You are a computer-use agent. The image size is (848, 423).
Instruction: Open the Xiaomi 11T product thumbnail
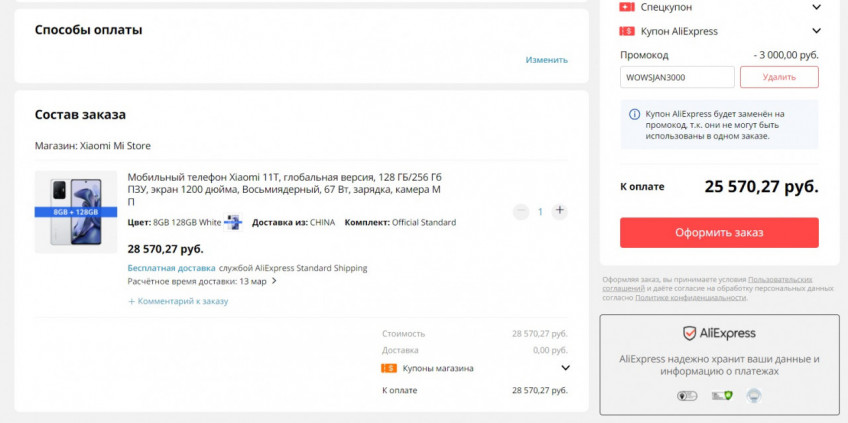pos(76,212)
